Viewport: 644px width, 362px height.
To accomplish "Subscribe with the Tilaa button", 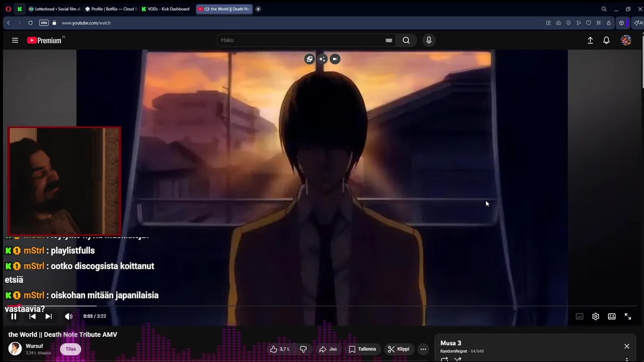I will pyautogui.click(x=70, y=349).
